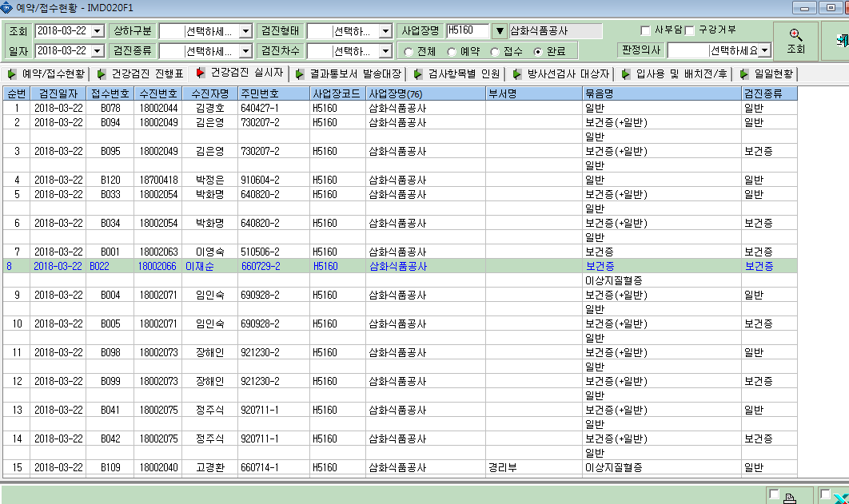
Task: Switch to the 결과통보서 발송대장 tab
Action: (349, 74)
